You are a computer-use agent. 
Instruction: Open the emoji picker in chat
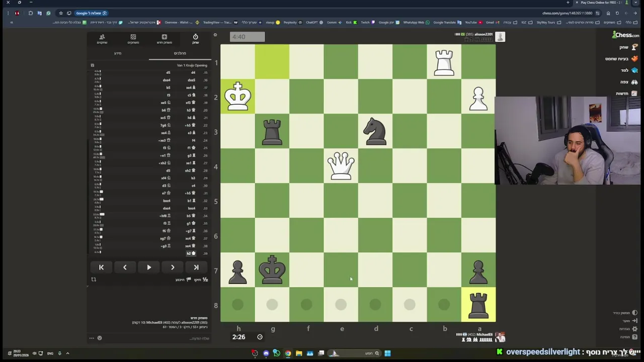click(x=100, y=338)
